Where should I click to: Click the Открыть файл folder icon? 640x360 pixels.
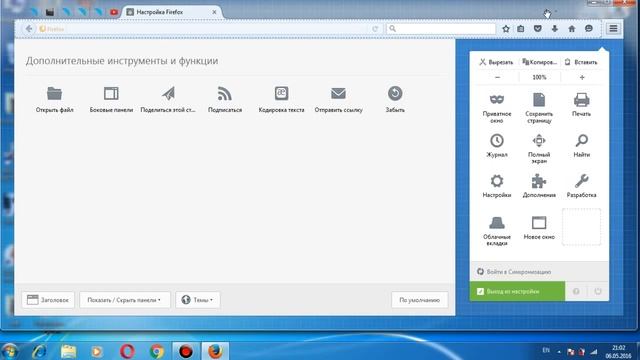pos(54,93)
